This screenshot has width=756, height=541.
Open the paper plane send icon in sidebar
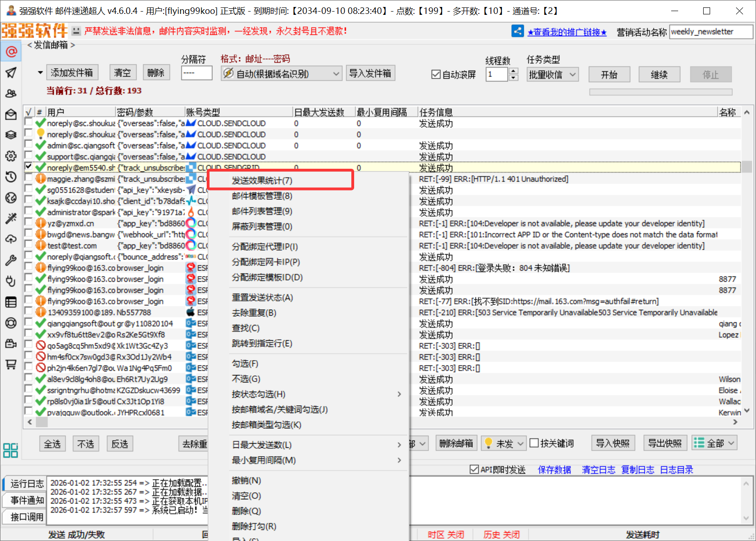11,73
